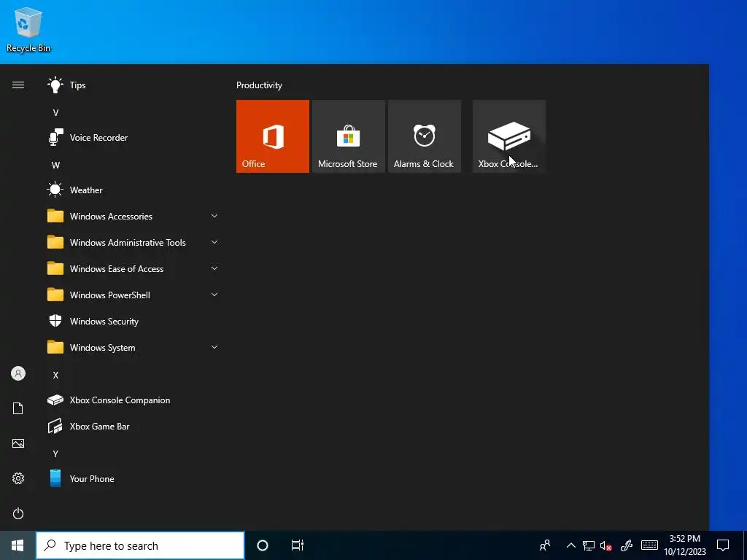Click the taskbar search box
Image resolution: width=747 pixels, height=560 pixels.
140,545
